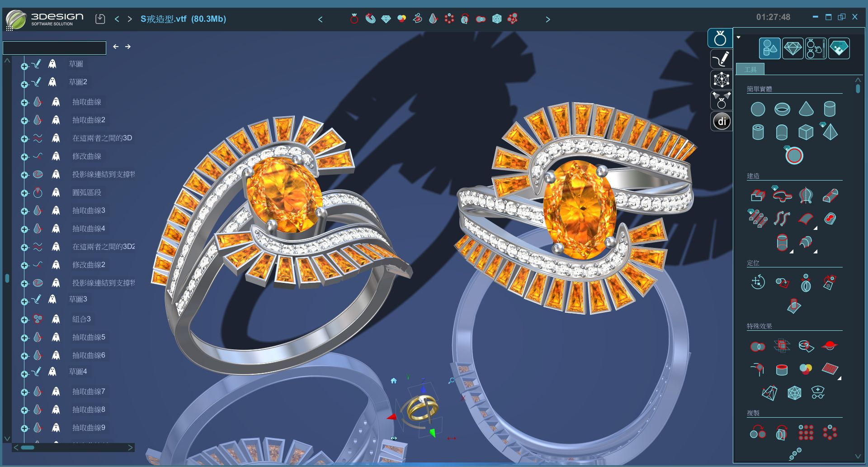Select the cube primitive tool
The width and height of the screenshot is (868, 467).
(x=806, y=132)
